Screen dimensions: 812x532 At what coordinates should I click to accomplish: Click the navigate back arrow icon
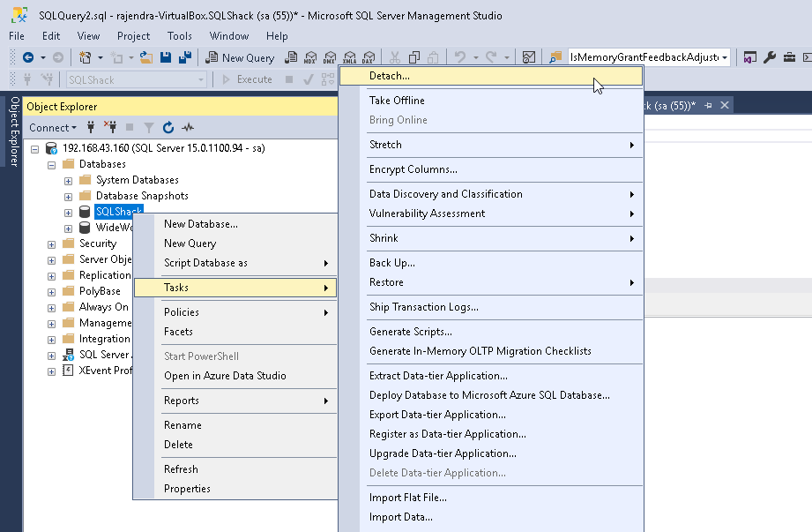[x=28, y=57]
